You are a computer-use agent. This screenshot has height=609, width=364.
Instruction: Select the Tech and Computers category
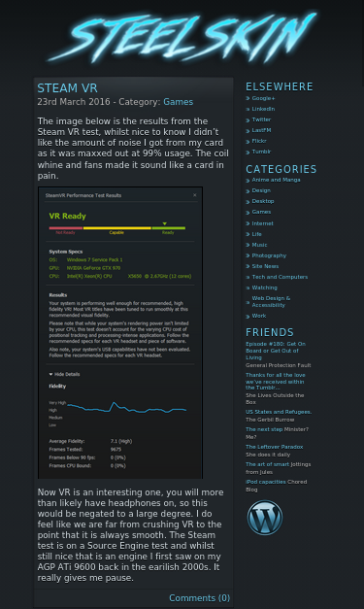click(x=280, y=277)
